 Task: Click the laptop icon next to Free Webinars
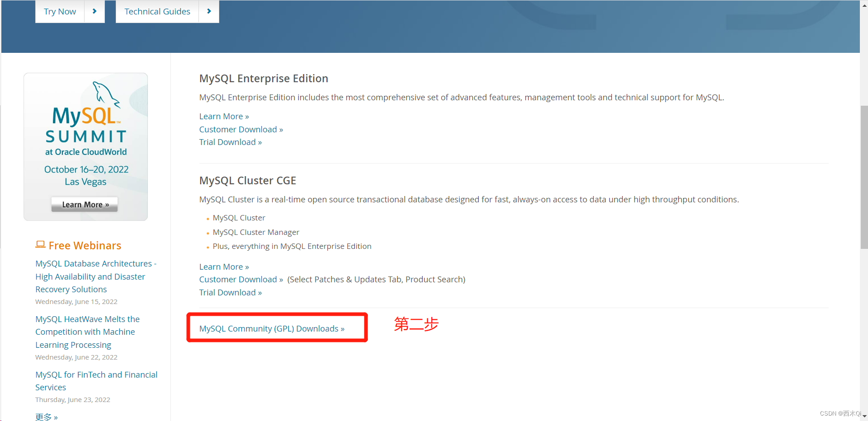[40, 244]
